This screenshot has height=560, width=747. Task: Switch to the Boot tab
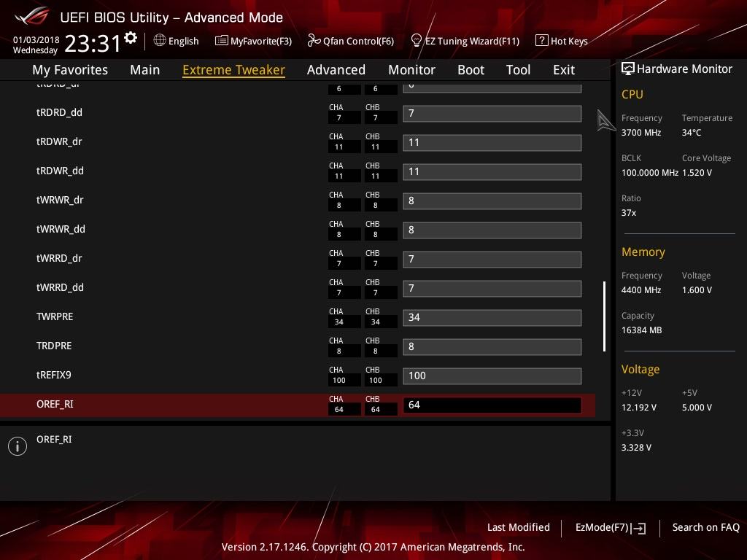[x=471, y=70]
